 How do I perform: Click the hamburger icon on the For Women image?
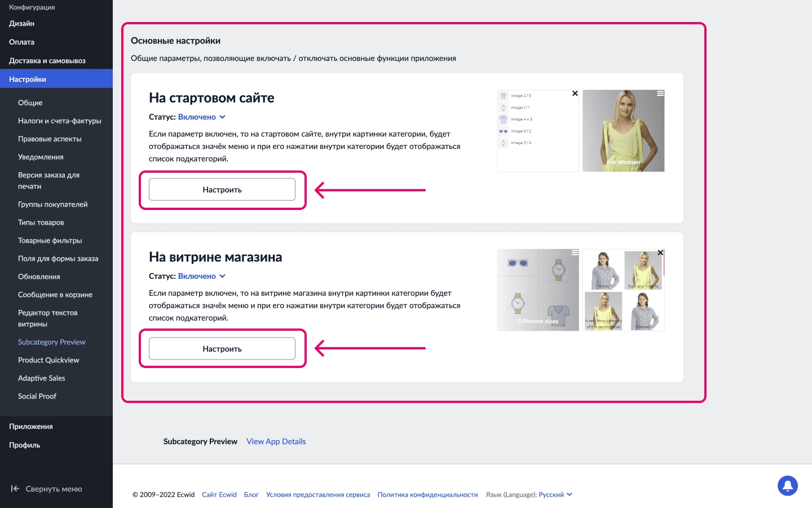[x=660, y=94]
